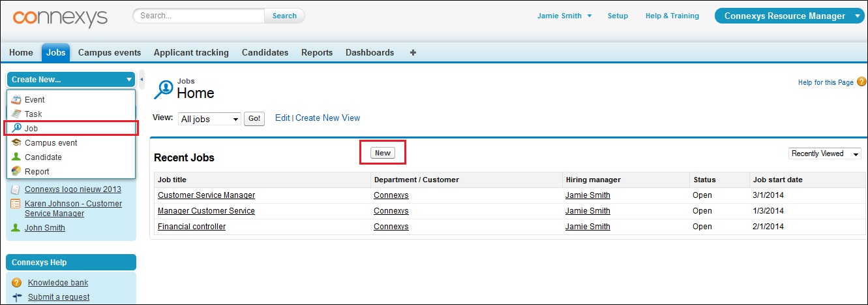Image resolution: width=868 pixels, height=305 pixels.
Task: Click the Edit view link
Action: (282, 118)
